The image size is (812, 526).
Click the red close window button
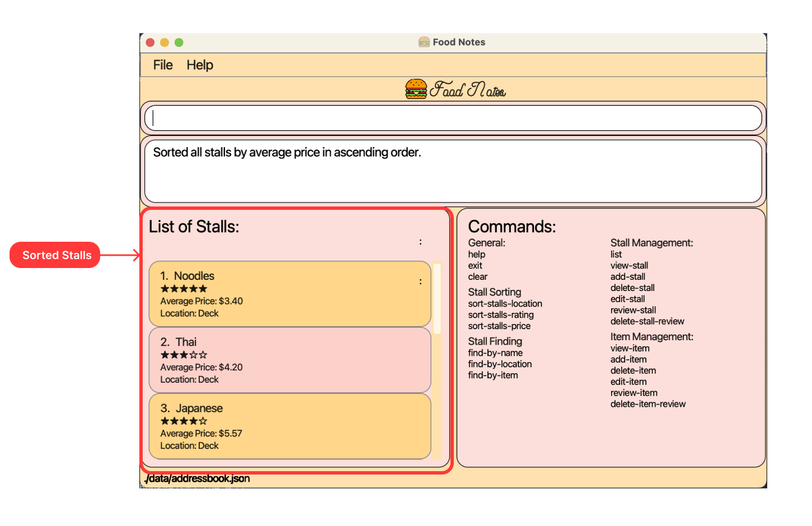coord(150,43)
